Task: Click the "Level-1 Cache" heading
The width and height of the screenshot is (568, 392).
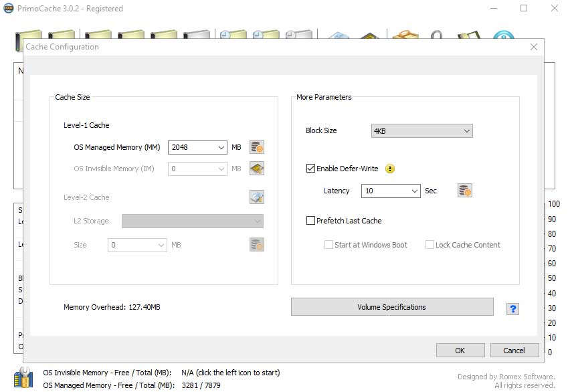Action: (x=86, y=125)
